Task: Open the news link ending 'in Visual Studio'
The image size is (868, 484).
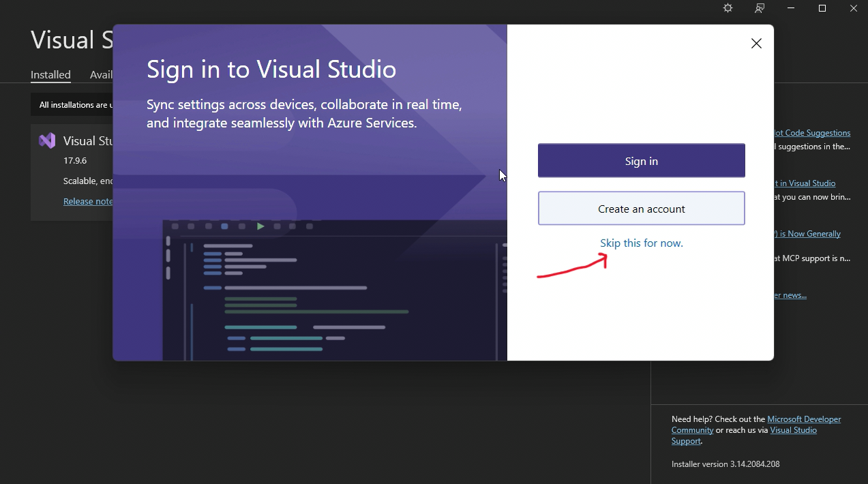Action: click(805, 183)
